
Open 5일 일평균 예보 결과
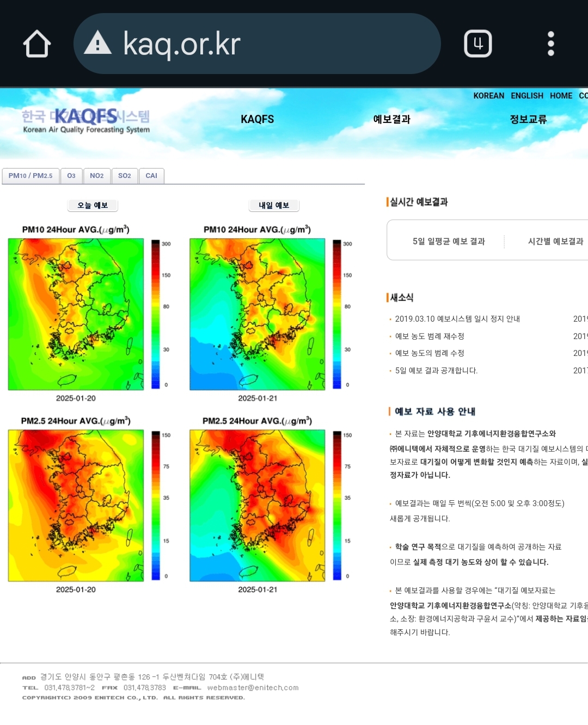click(449, 241)
